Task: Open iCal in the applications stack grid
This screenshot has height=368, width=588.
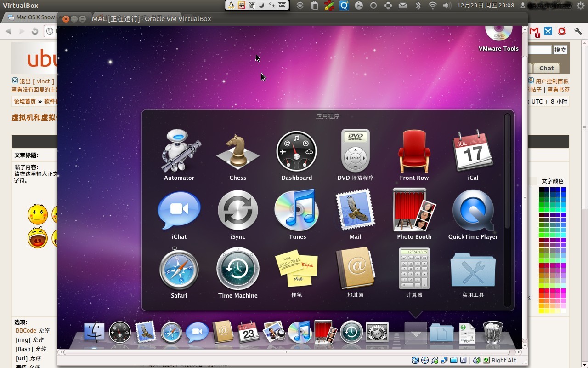Action: 473,151
